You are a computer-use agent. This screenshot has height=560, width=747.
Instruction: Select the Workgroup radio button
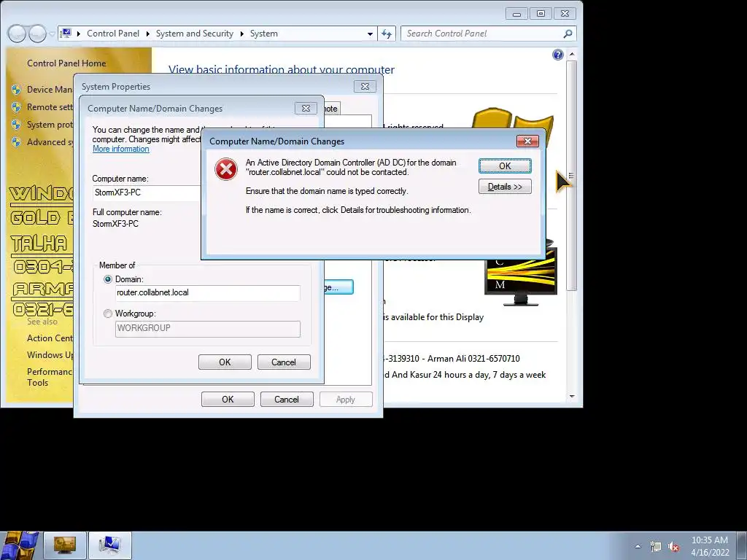pyautogui.click(x=108, y=314)
